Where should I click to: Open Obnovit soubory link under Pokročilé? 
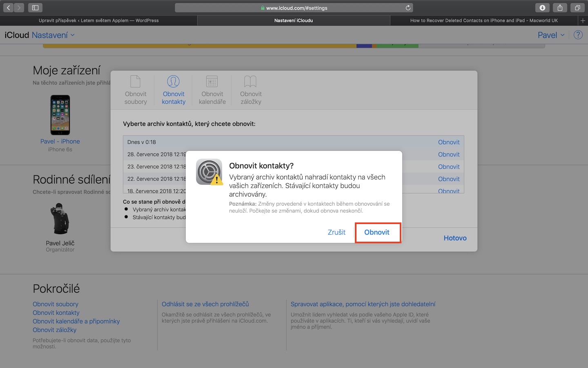pyautogui.click(x=56, y=304)
